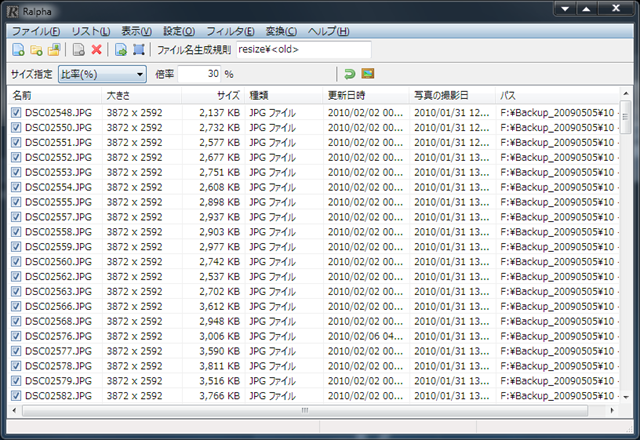This screenshot has width=640, height=440.
Task: Toggle checkbox for DSC02576.JPG
Action: click(16, 336)
